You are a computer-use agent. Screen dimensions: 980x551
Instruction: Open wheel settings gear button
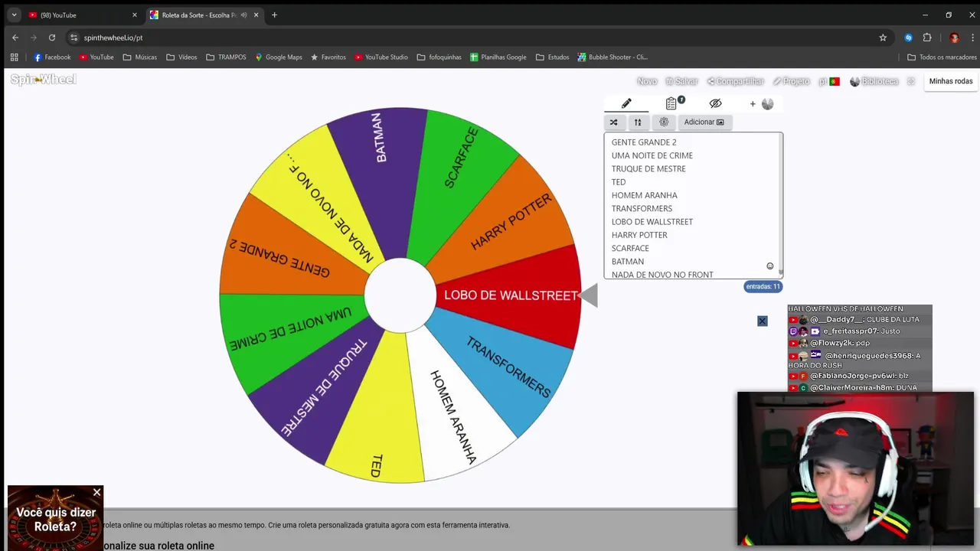664,122
